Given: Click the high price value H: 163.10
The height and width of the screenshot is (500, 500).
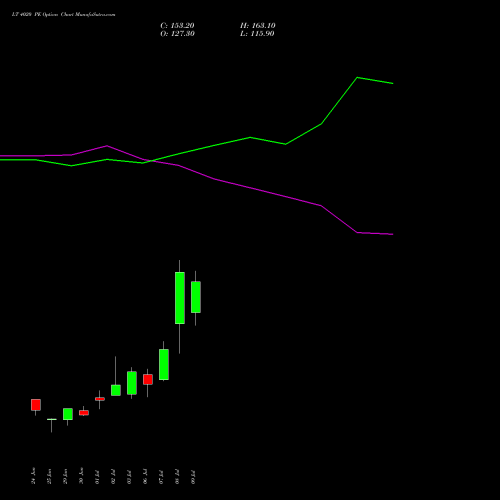Looking at the screenshot, I should point(258,26).
